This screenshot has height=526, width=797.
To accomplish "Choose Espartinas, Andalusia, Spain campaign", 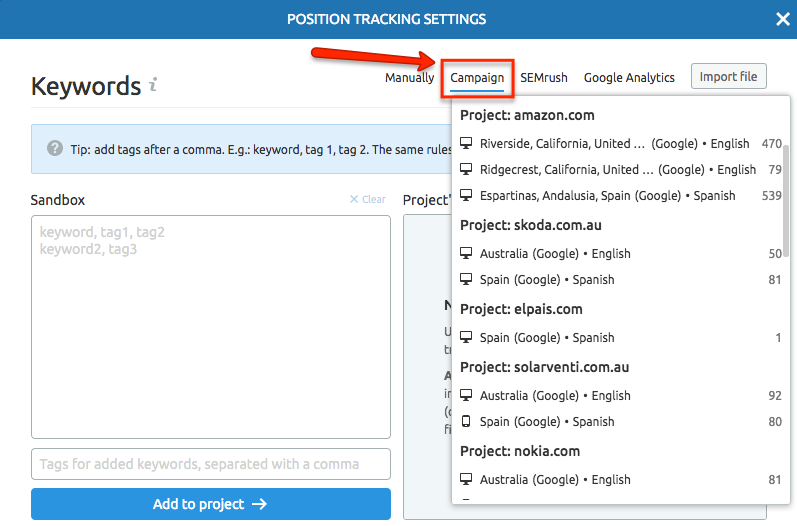I will (x=620, y=196).
